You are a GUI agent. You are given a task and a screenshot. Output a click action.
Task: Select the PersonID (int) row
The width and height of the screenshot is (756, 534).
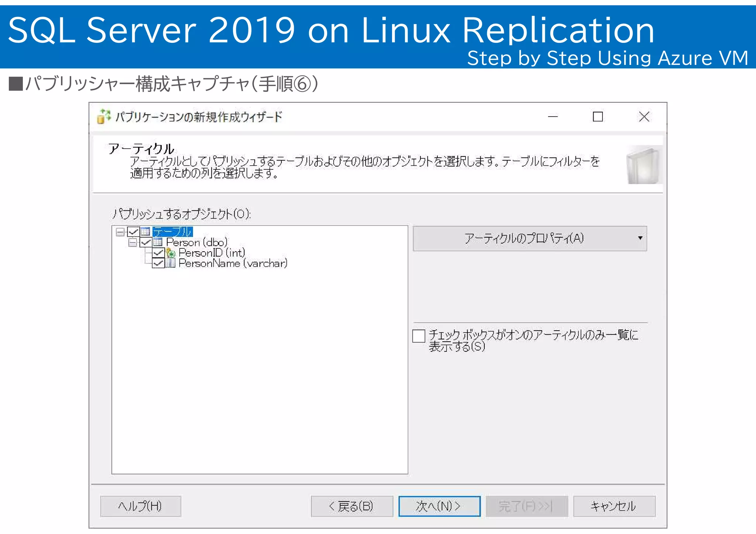[x=212, y=253]
